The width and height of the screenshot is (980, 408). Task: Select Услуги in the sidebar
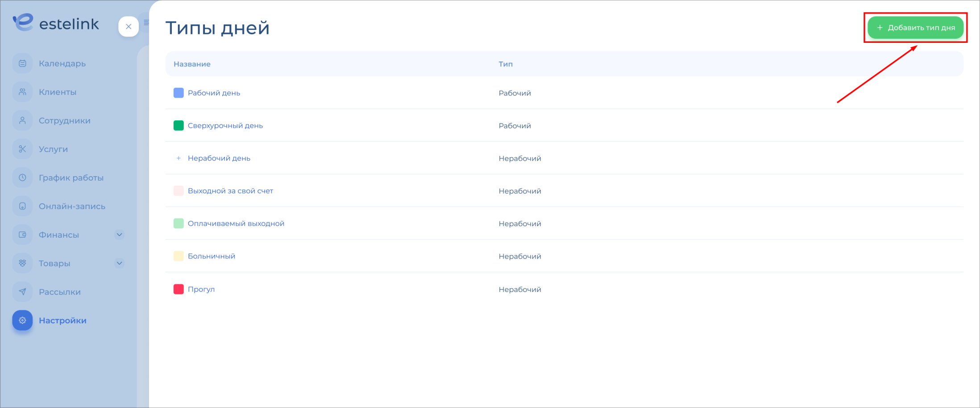click(x=53, y=149)
